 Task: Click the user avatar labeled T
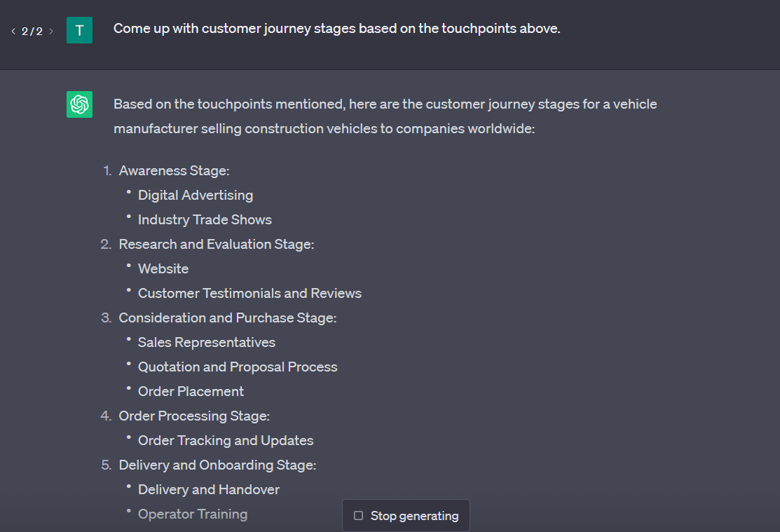point(80,30)
